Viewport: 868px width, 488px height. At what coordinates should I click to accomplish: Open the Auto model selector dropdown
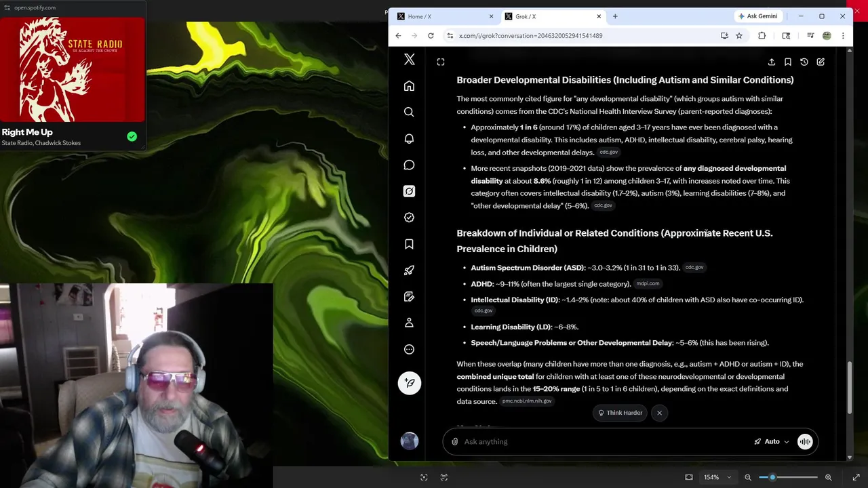pos(772,442)
